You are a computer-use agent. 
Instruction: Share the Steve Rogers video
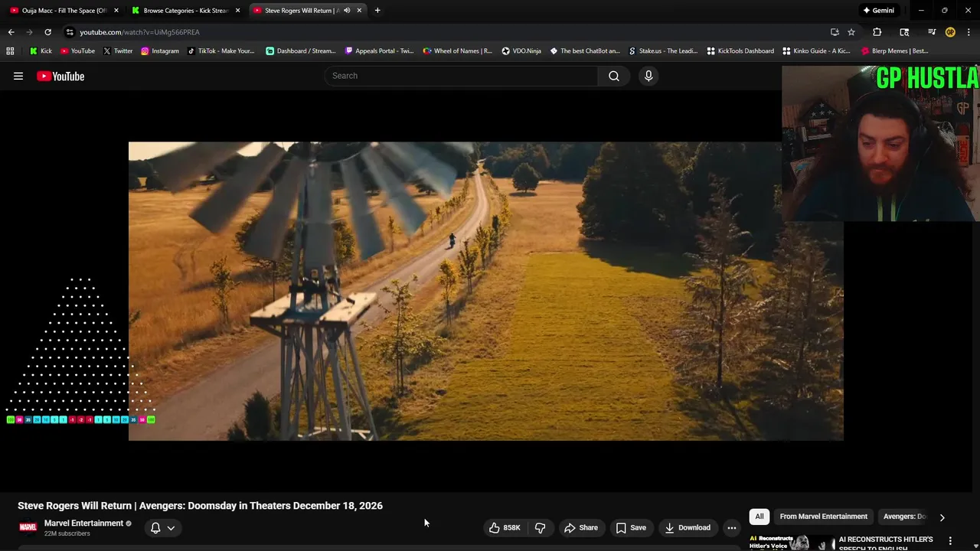click(x=581, y=527)
